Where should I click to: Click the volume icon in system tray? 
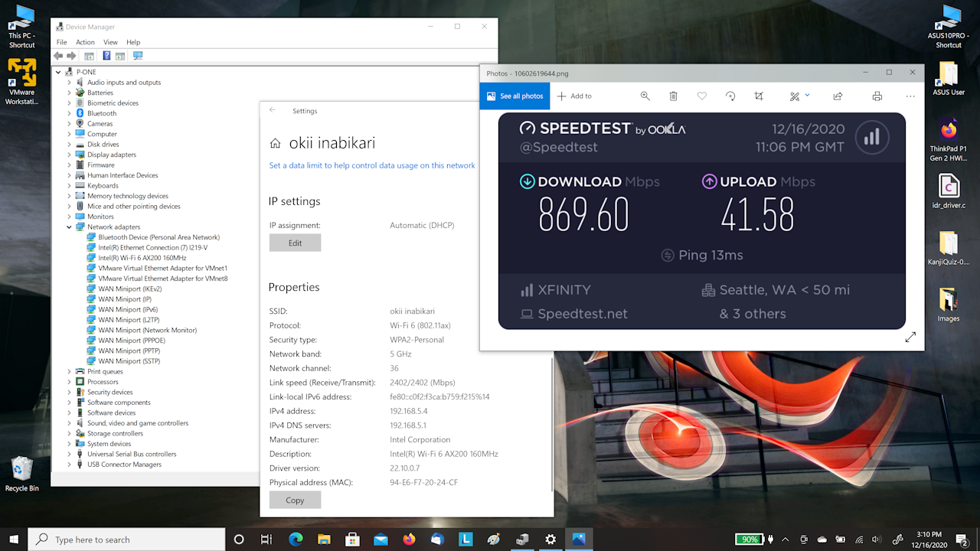876,540
